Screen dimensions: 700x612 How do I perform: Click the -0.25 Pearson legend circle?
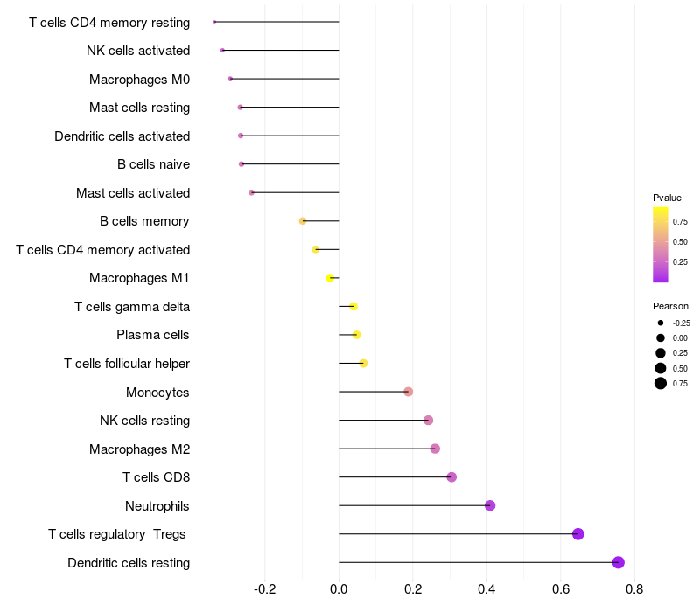coord(661,323)
